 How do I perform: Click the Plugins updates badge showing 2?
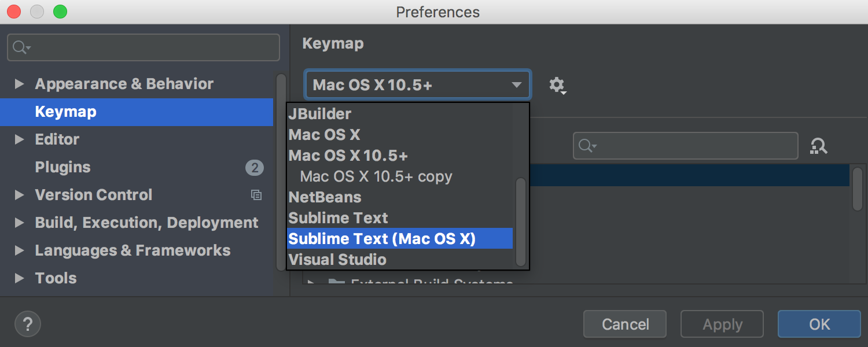[x=254, y=168]
